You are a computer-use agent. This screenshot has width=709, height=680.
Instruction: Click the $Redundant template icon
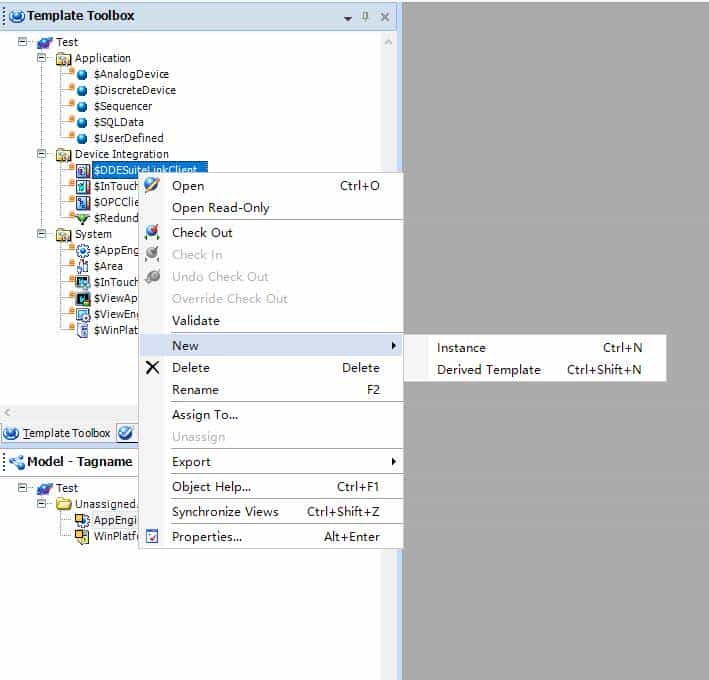(x=82, y=219)
